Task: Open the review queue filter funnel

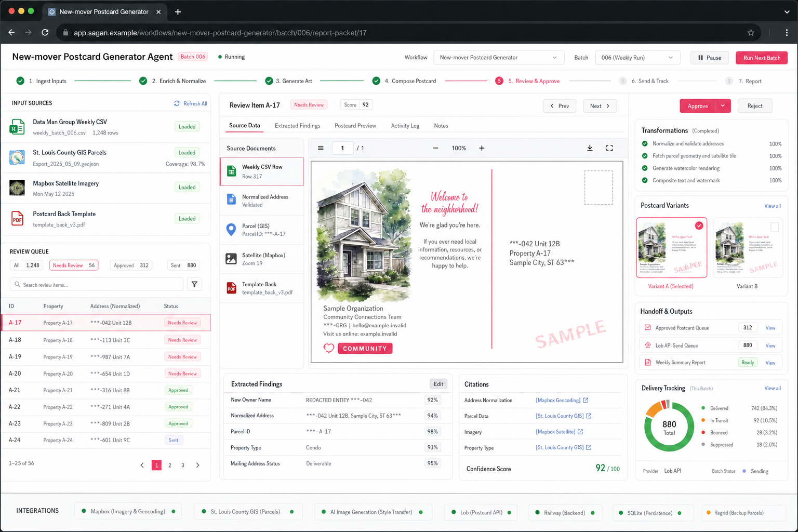Action: pyautogui.click(x=194, y=284)
